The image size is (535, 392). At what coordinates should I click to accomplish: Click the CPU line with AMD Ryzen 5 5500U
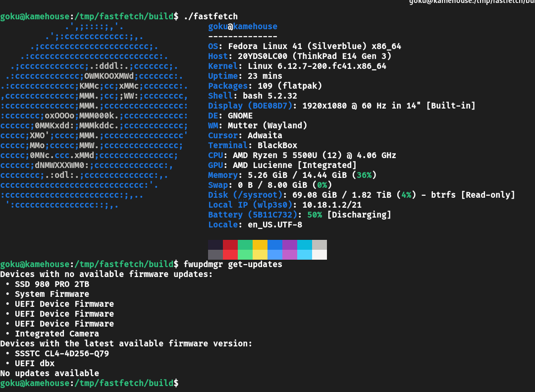pos(302,156)
